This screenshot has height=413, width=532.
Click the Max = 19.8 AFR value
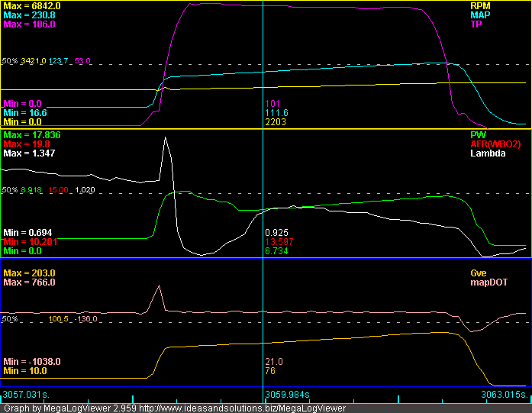pos(27,144)
